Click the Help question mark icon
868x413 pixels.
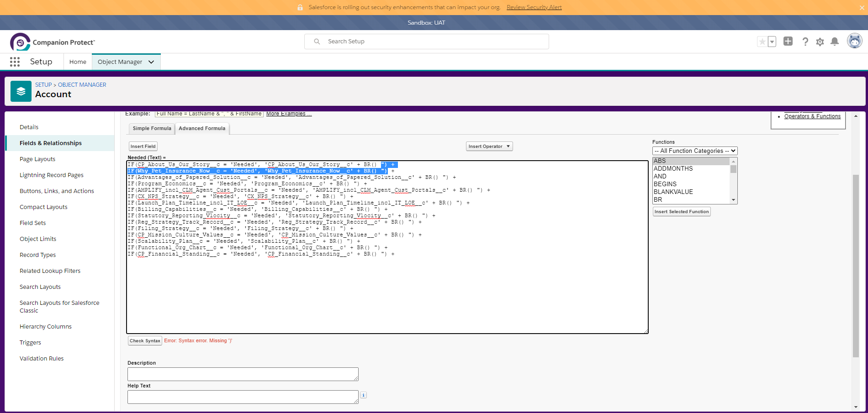(x=805, y=42)
